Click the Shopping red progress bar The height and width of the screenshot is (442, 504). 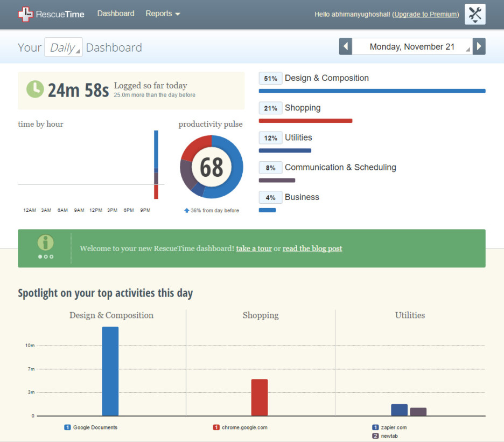[x=305, y=121]
